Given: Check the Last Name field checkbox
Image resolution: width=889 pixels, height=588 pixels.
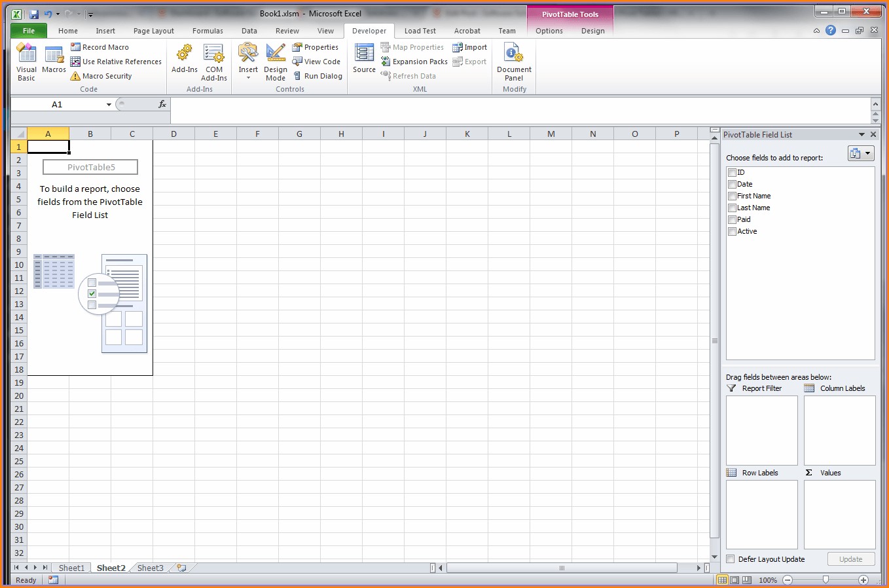Looking at the screenshot, I should (732, 208).
